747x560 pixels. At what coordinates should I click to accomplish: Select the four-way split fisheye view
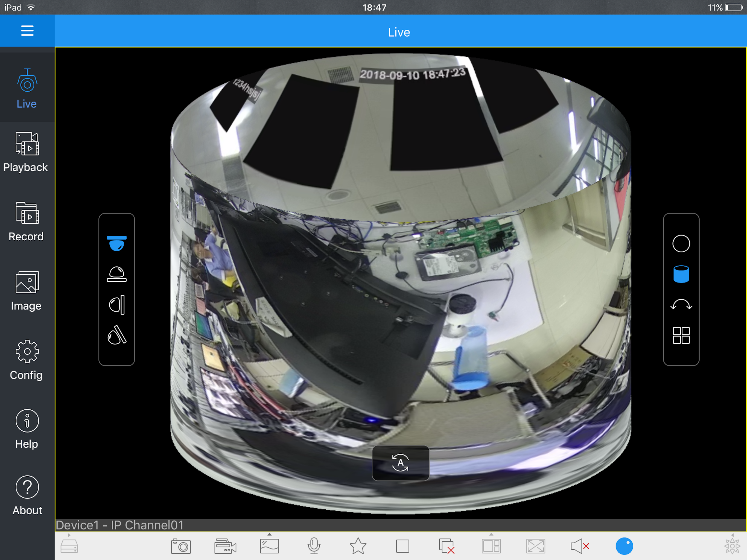pos(681,336)
